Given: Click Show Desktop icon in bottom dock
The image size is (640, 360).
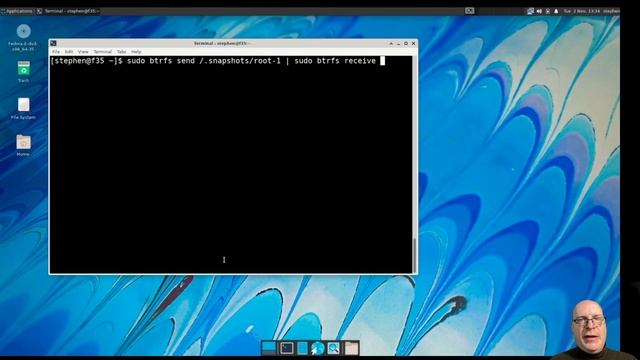Looking at the screenshot, I should 269,348.
